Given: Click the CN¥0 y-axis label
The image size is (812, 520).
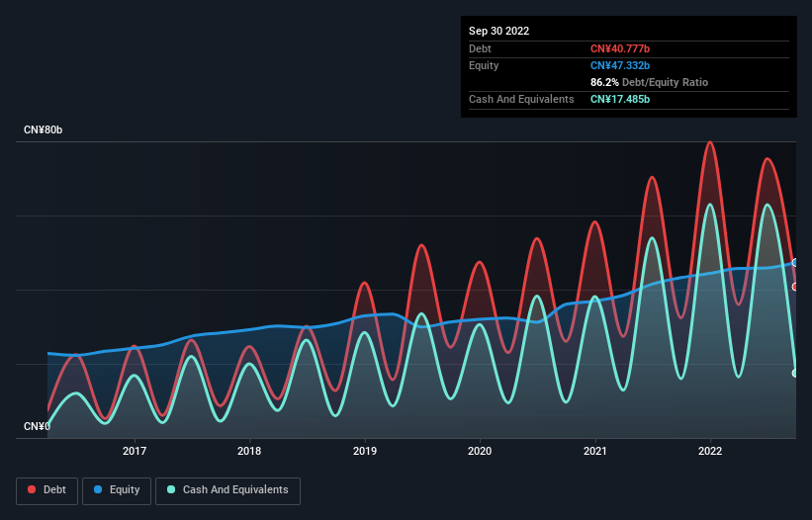Looking at the screenshot, I should (37, 426).
